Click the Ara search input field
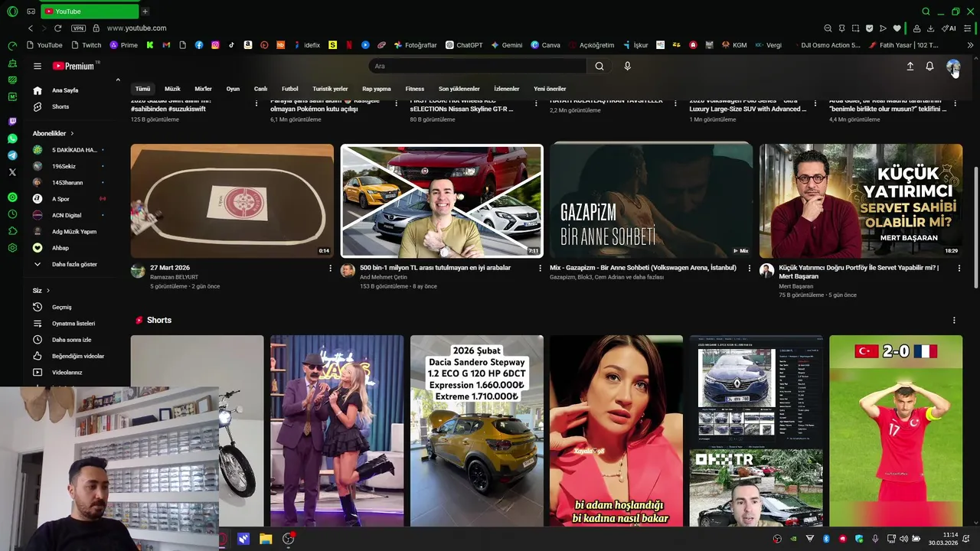Viewport: 980px width, 551px height. pos(478,67)
